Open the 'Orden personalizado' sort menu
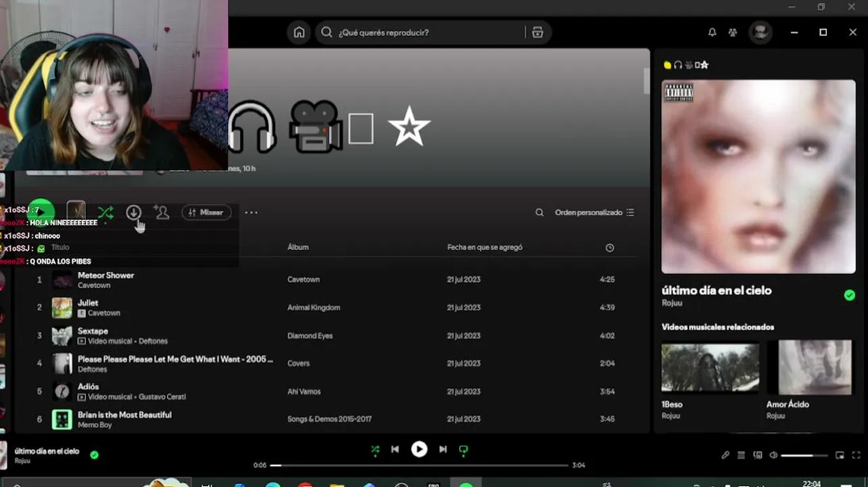The image size is (868, 487). pos(594,212)
